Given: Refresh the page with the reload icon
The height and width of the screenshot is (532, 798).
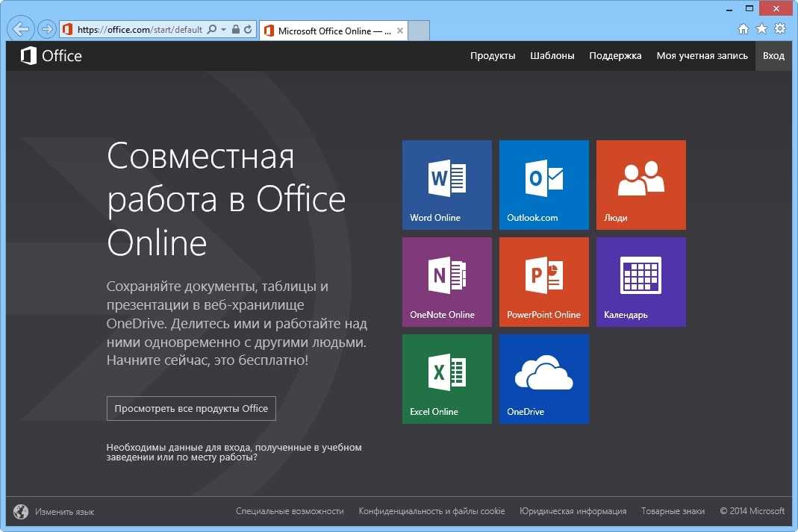Looking at the screenshot, I should click(248, 30).
